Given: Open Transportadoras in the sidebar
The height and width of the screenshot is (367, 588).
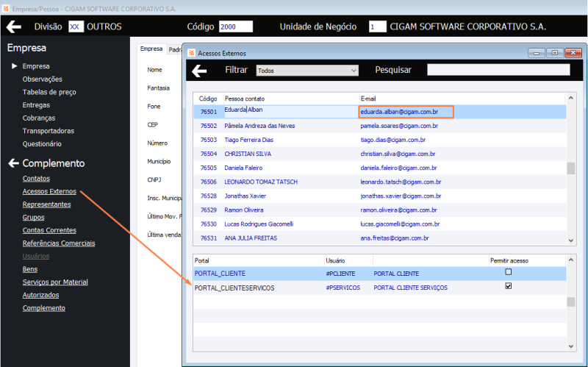Looking at the screenshot, I should click(49, 131).
